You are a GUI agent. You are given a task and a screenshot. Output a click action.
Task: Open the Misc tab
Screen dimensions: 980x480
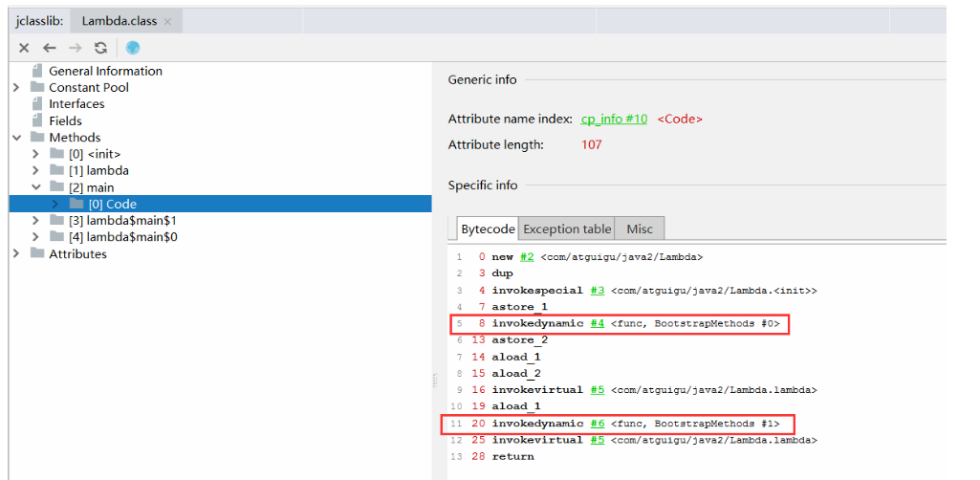[640, 229]
